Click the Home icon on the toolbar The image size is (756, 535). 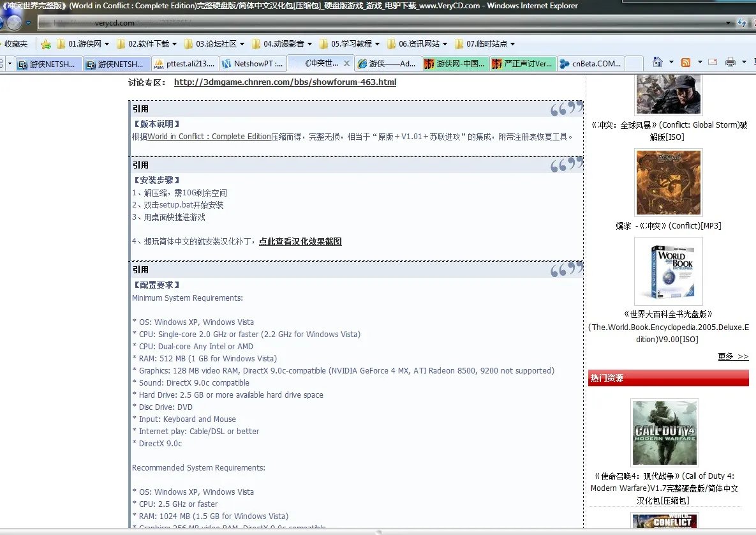658,63
